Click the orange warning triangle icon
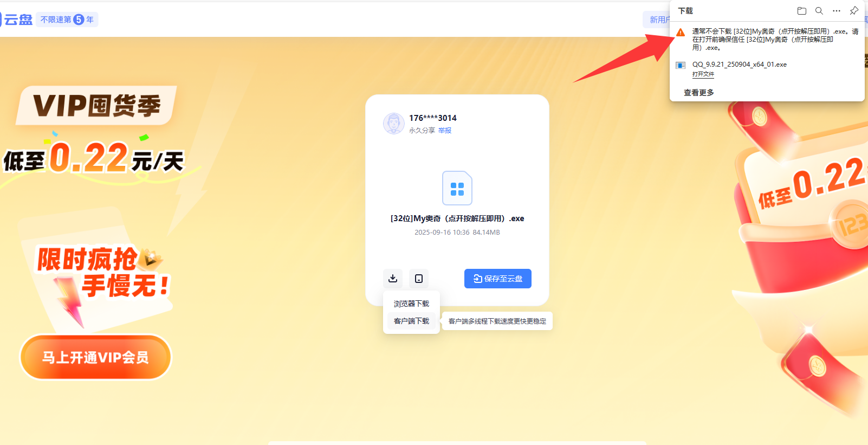 pos(681,33)
